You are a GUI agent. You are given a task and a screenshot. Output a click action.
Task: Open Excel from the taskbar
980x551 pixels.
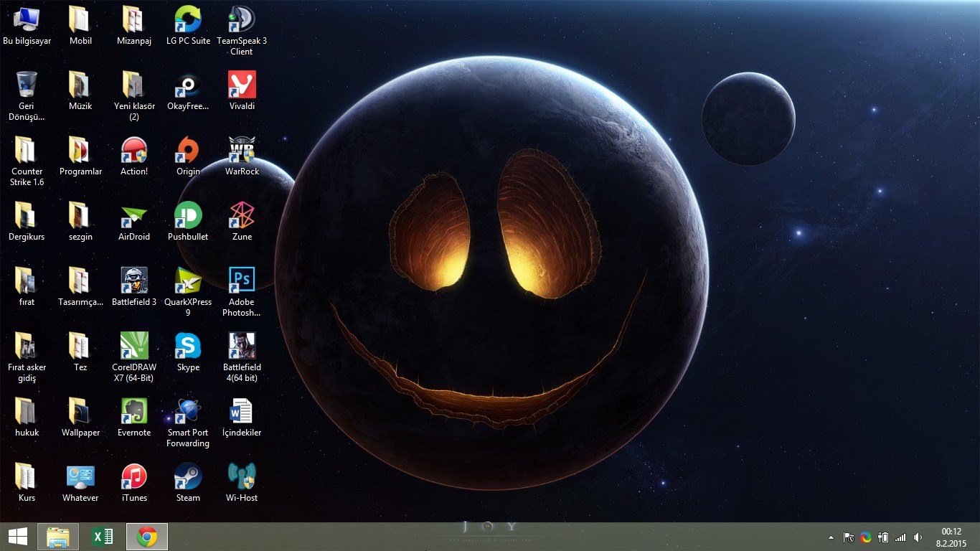(x=103, y=537)
